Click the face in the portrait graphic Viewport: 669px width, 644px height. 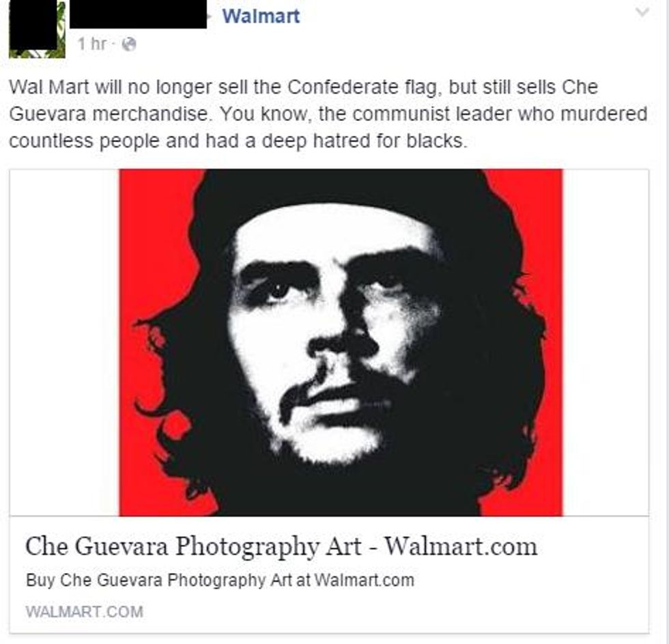tap(333, 337)
